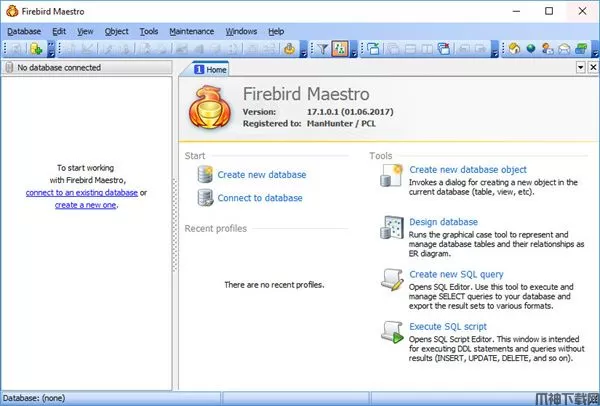Open the window toolbar overflow options arrow
The width and height of the screenshot is (600, 406).
(494, 49)
